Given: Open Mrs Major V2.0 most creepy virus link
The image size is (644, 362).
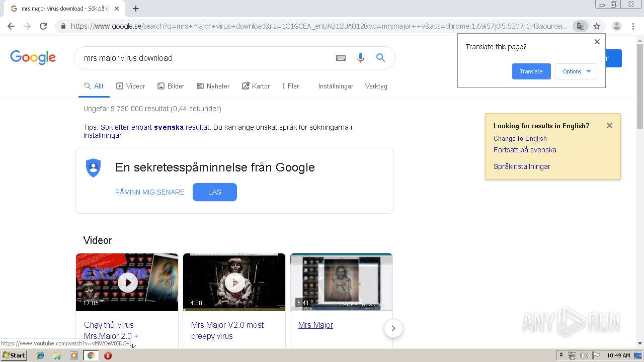Looking at the screenshot, I should 227,330.
